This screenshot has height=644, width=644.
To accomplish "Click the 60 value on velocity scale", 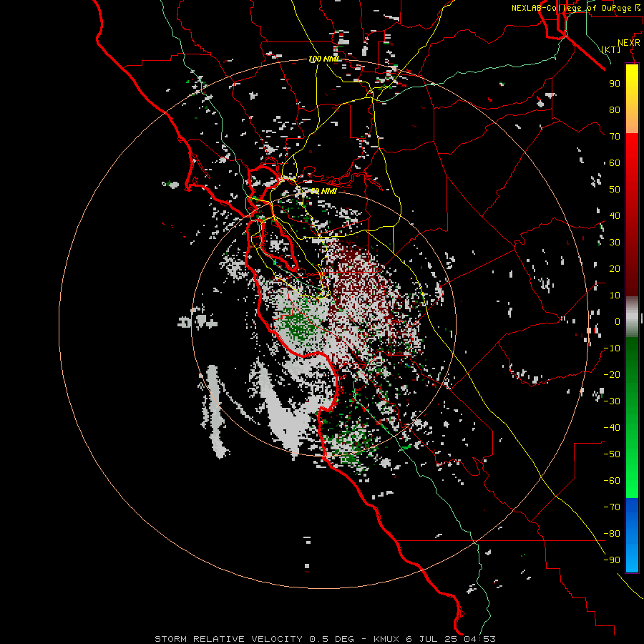I will tap(615, 162).
